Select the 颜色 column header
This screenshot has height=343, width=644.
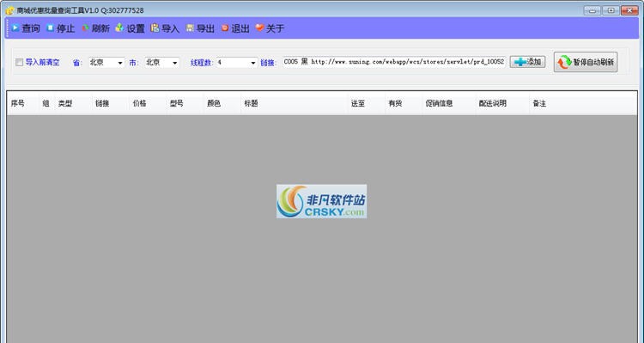click(x=222, y=103)
